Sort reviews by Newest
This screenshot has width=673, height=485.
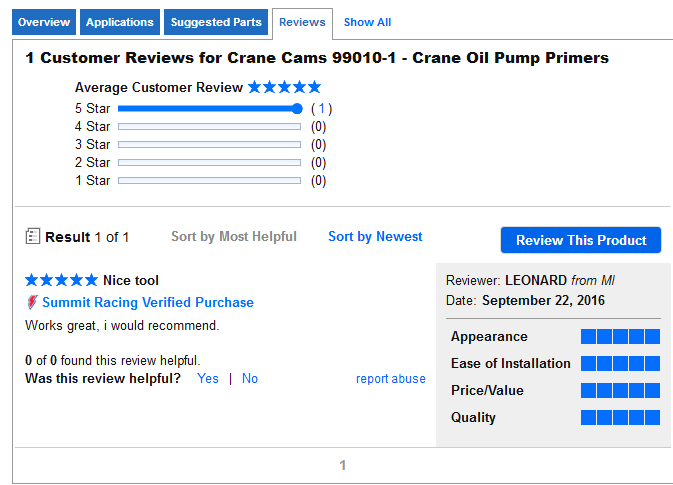375,237
